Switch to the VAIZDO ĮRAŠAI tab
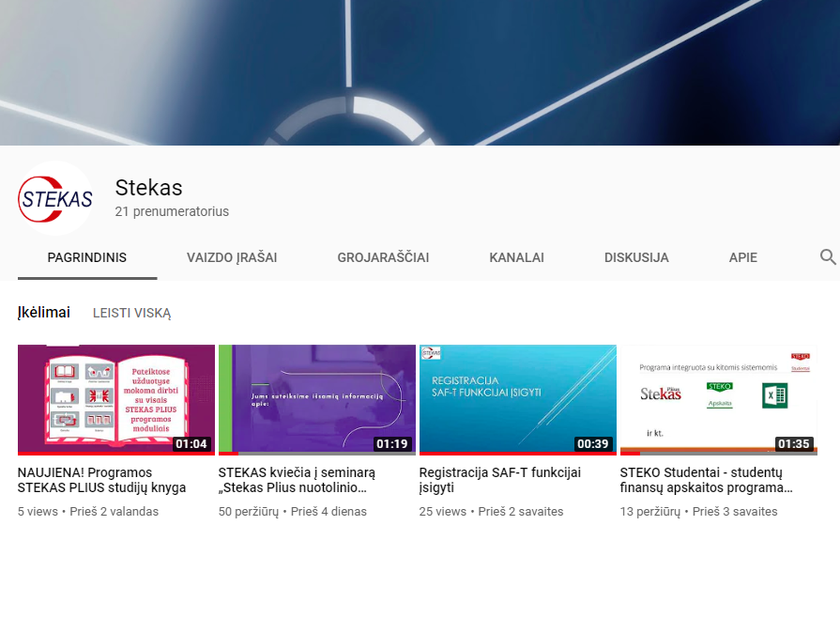This screenshot has height=633, width=840. [232, 258]
